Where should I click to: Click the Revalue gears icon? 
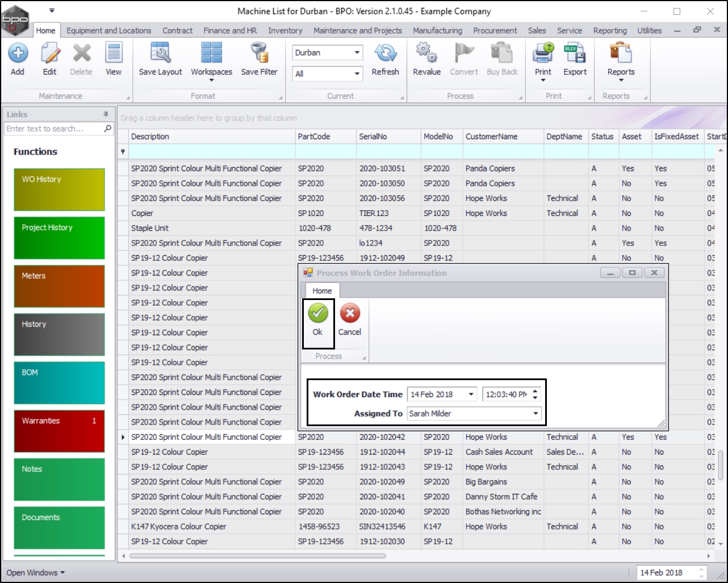click(426, 53)
